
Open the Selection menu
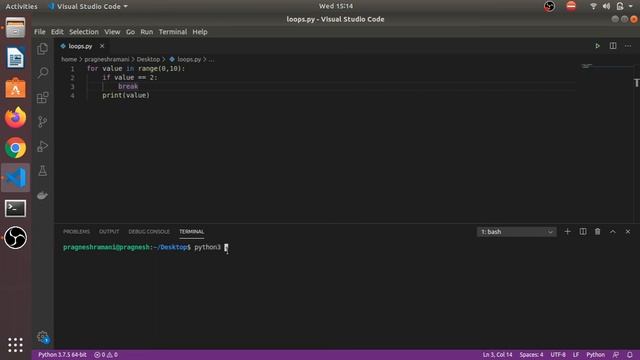point(84,32)
